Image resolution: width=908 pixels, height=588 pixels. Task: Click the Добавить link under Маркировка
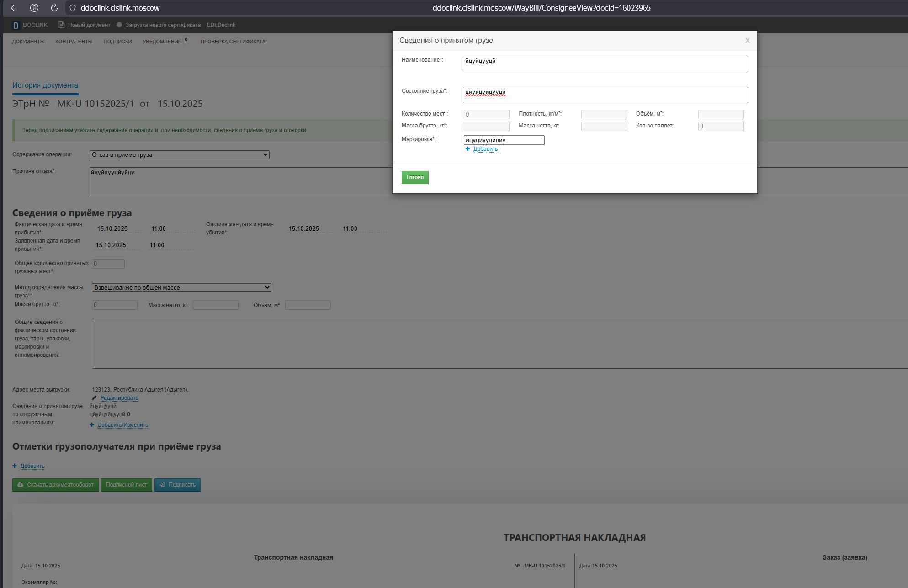pyautogui.click(x=485, y=149)
